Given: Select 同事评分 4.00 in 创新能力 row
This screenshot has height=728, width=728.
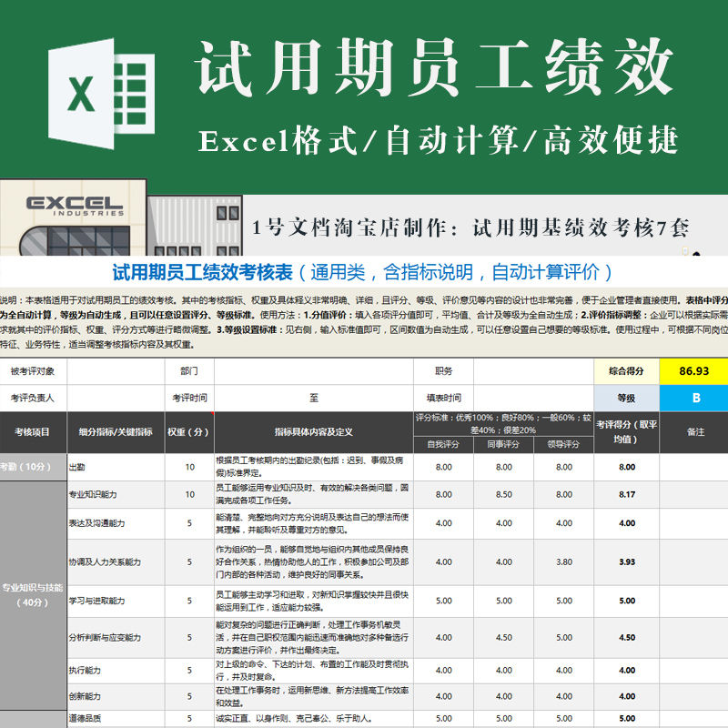Looking at the screenshot, I should pyautogui.click(x=504, y=696).
